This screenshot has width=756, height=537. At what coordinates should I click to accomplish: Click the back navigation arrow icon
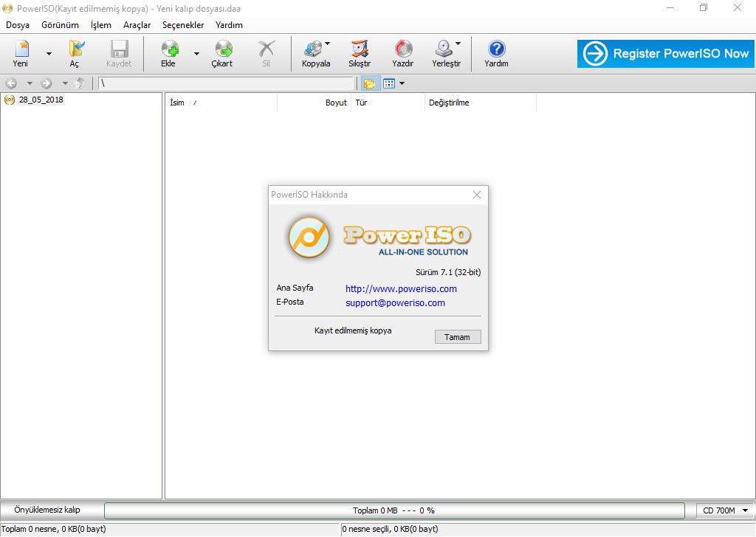click(12, 83)
